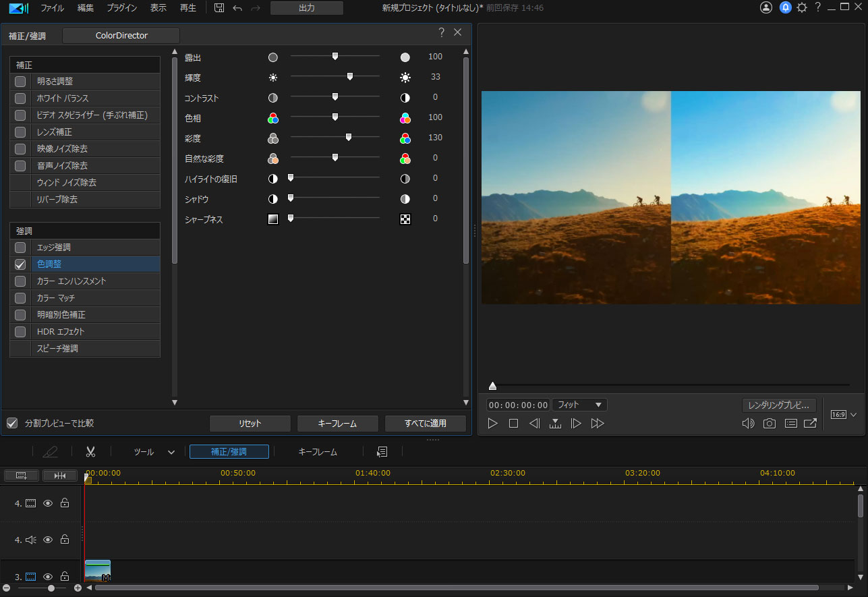Click the すべてに適用 button
The width and height of the screenshot is (868, 597).
425,424
